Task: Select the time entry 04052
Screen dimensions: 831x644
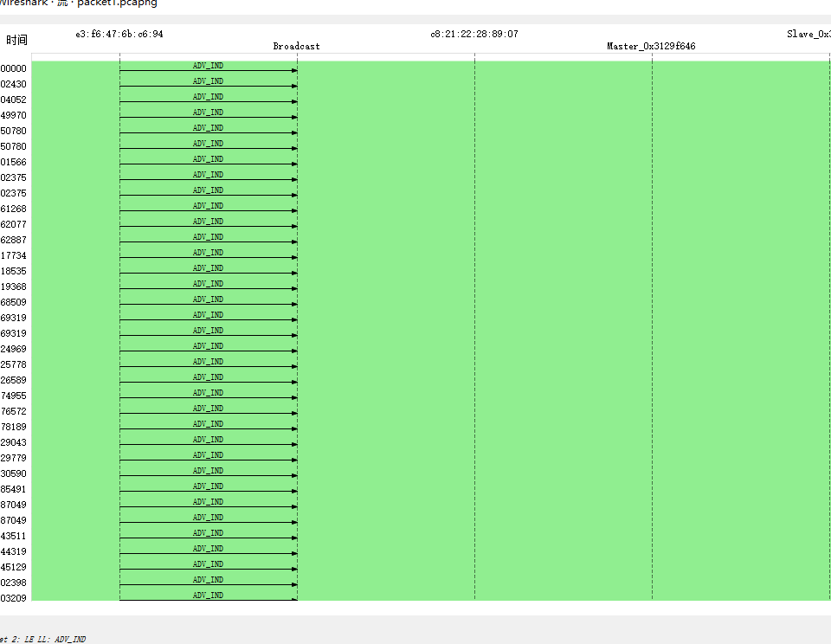Action: click(13, 100)
